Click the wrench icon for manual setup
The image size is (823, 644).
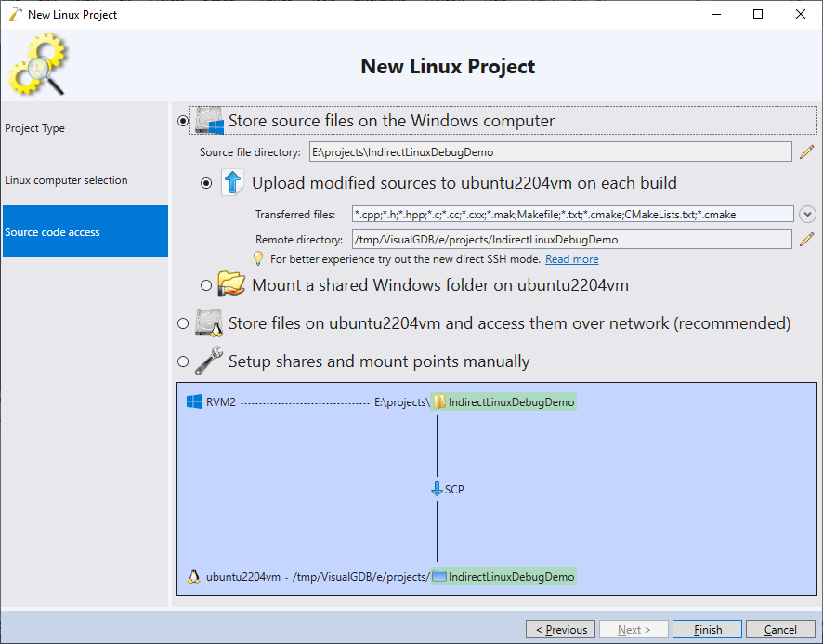pos(209,361)
